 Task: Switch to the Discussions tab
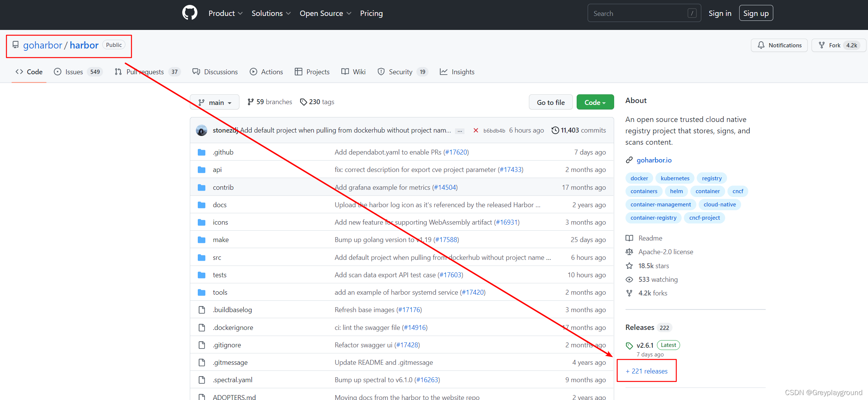click(x=215, y=72)
